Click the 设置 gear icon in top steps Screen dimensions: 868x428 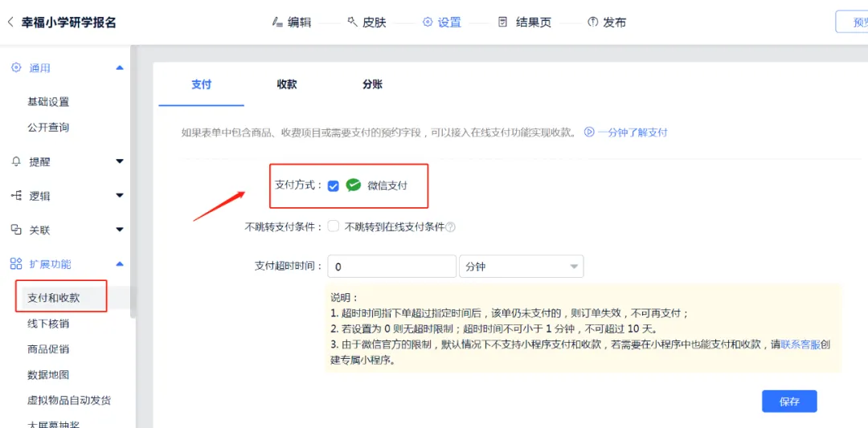[x=428, y=22]
